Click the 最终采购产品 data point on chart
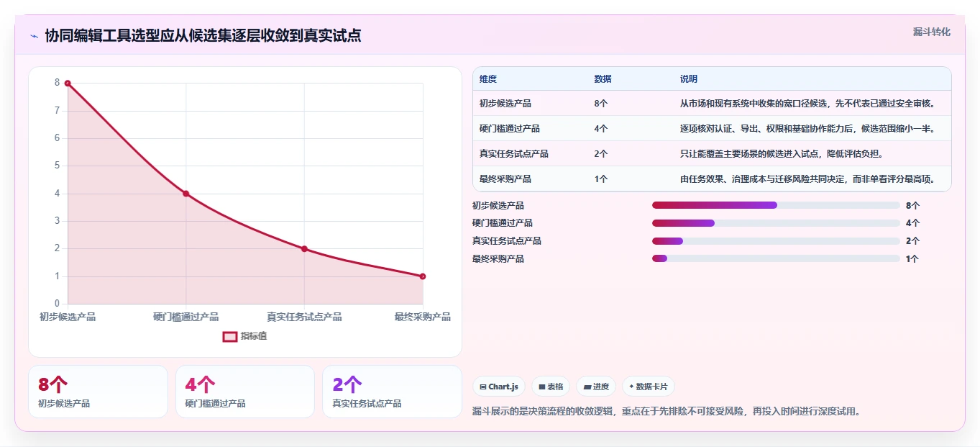The width and height of the screenshot is (980, 447). tap(423, 276)
